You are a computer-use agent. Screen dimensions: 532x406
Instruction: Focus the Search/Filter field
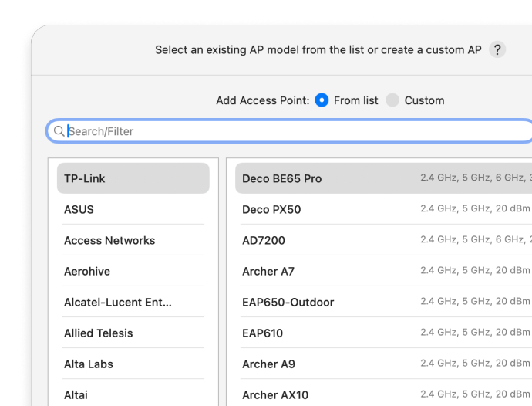[290, 131]
